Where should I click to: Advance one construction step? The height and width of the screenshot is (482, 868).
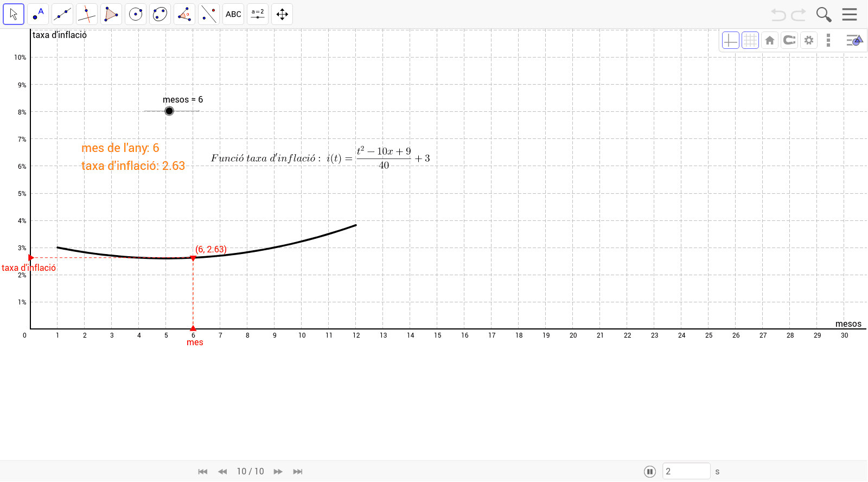pyautogui.click(x=278, y=472)
